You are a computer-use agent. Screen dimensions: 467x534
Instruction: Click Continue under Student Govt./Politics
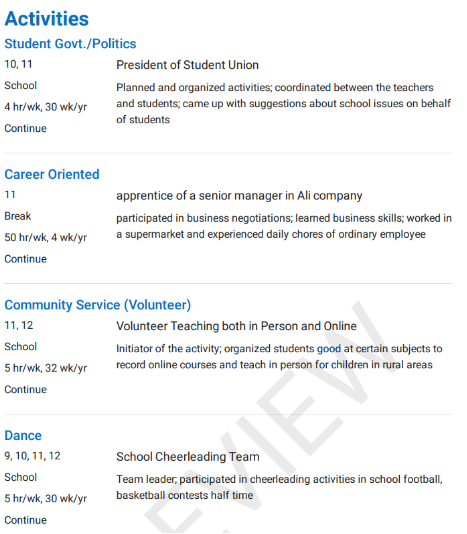[x=26, y=128]
